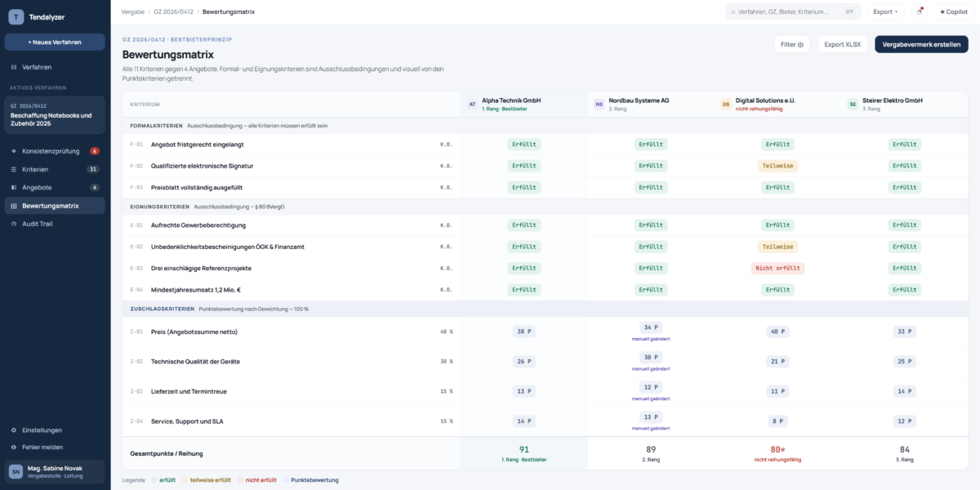Click the Verfahren list icon in sidebar
Screen dimensions: 980x490
[13, 67]
